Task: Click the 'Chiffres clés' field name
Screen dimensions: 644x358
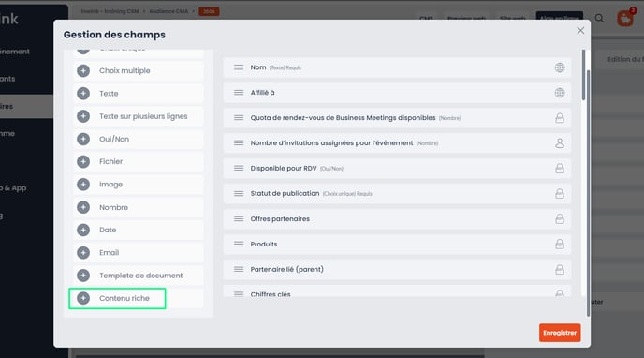Action: pos(271,294)
